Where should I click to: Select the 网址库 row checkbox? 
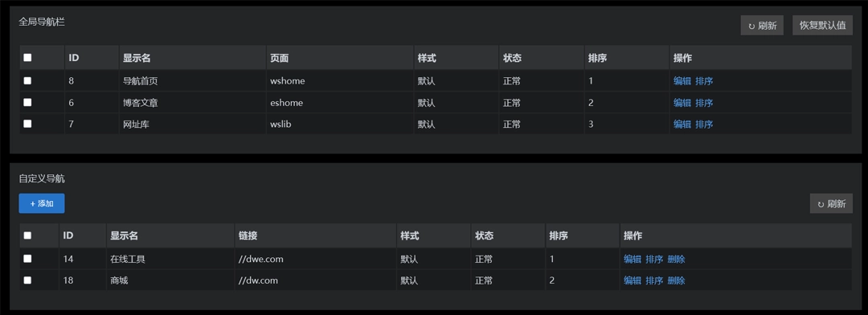pyautogui.click(x=27, y=124)
